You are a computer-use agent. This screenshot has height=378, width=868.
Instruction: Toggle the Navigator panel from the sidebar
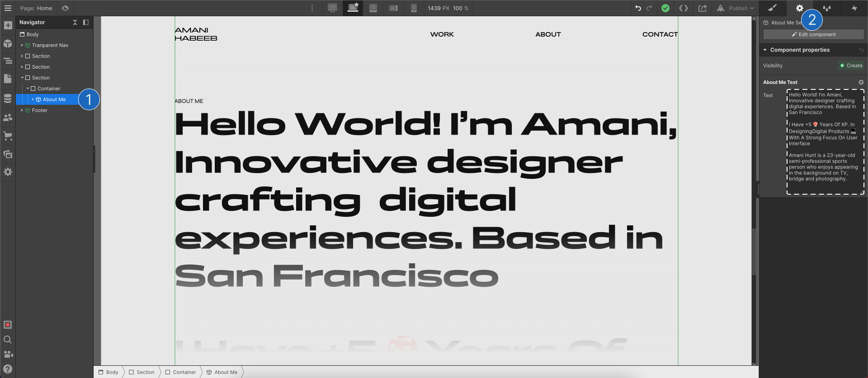8,61
